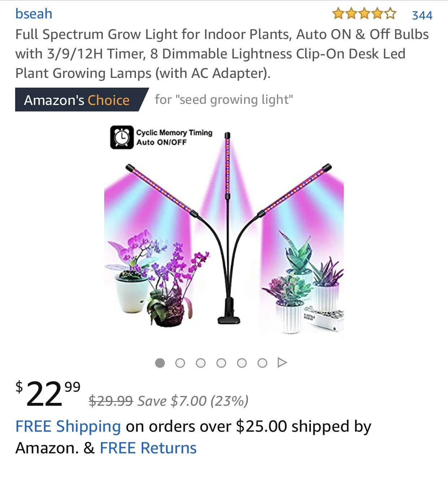Open the FREE Shipping link
Screen dimensions: 448x484
[68, 426]
